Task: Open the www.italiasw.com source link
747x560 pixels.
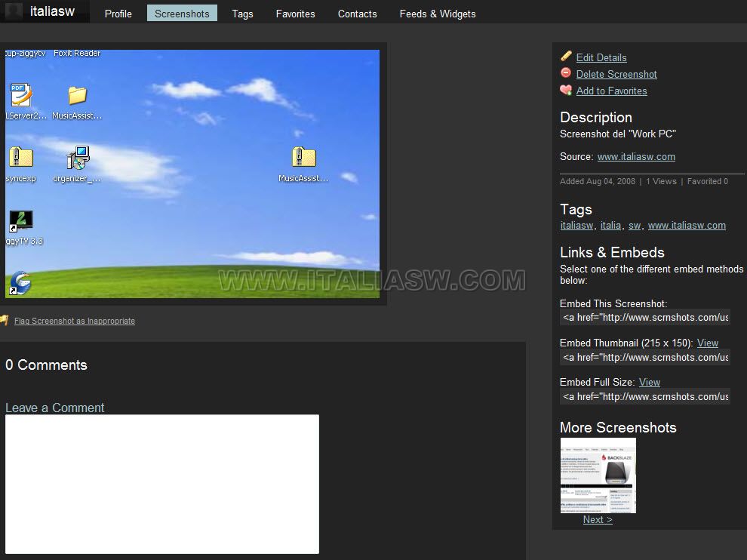Action: pos(636,157)
